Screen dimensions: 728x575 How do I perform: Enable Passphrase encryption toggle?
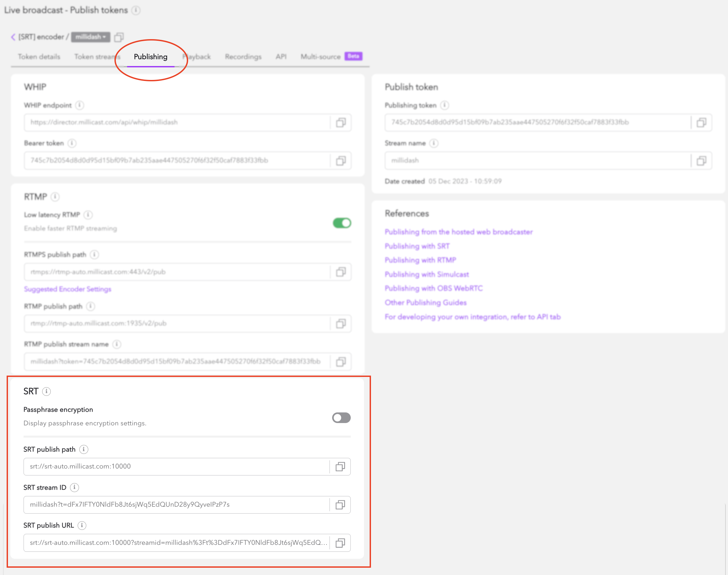point(341,417)
